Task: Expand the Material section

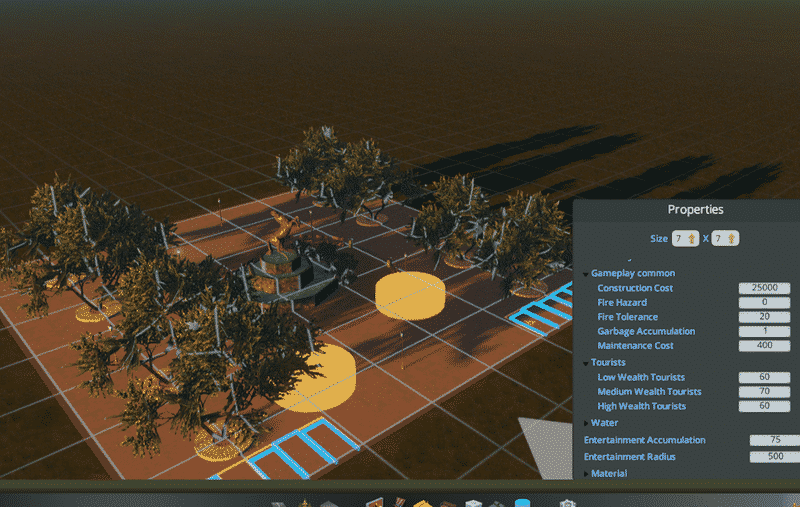Action: [587, 473]
